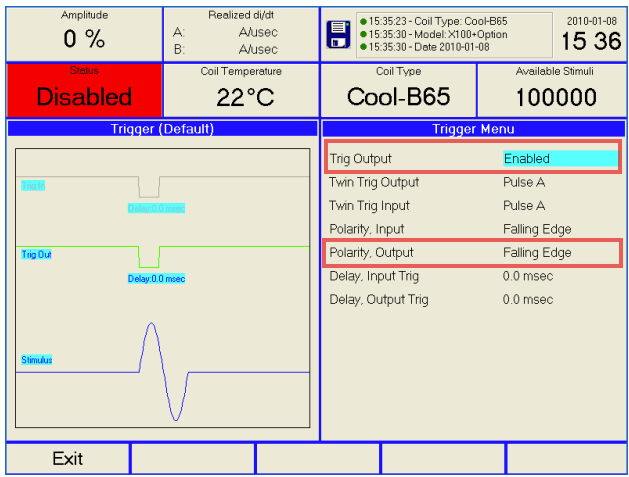629x477 pixels.
Task: Click the red Disabled status panel
Action: tap(84, 90)
